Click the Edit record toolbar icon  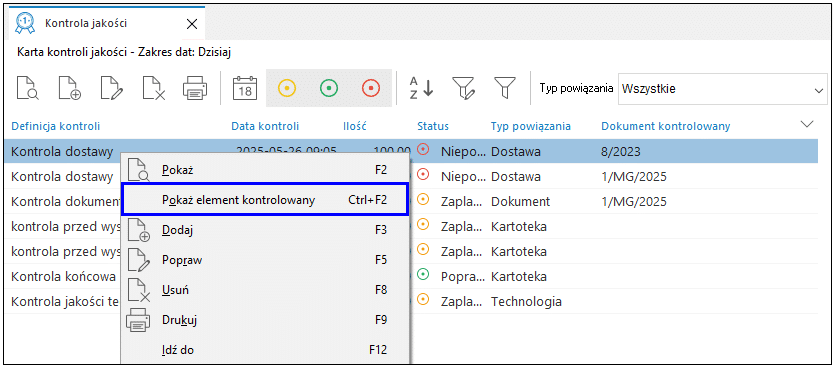[x=112, y=89]
